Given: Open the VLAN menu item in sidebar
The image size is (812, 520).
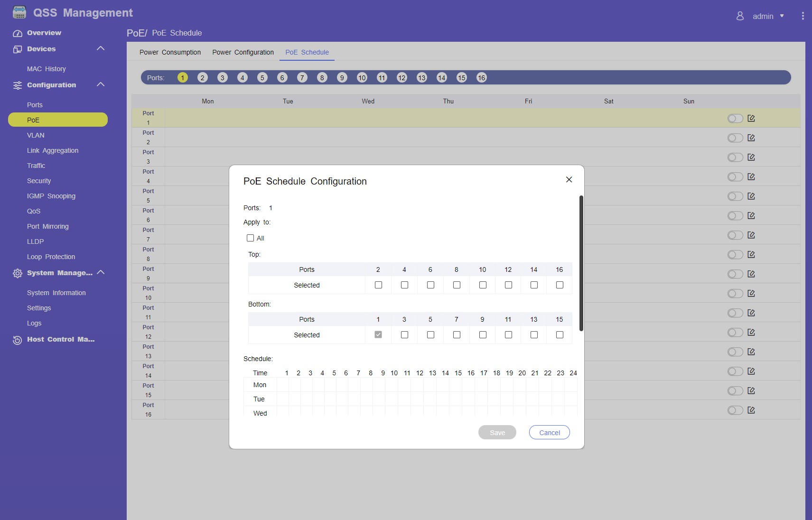Looking at the screenshot, I should pyautogui.click(x=36, y=135).
